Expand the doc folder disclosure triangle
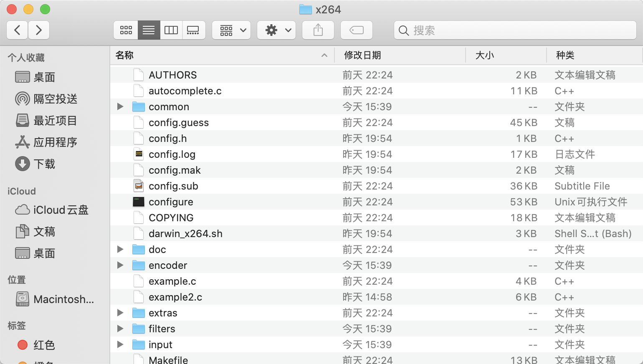 (x=120, y=249)
